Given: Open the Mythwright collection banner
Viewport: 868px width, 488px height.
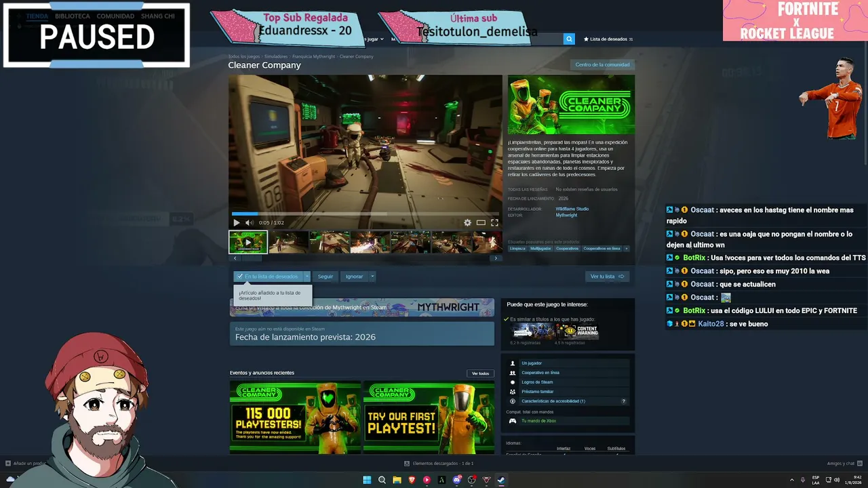Looking at the screenshot, I should click(x=362, y=307).
